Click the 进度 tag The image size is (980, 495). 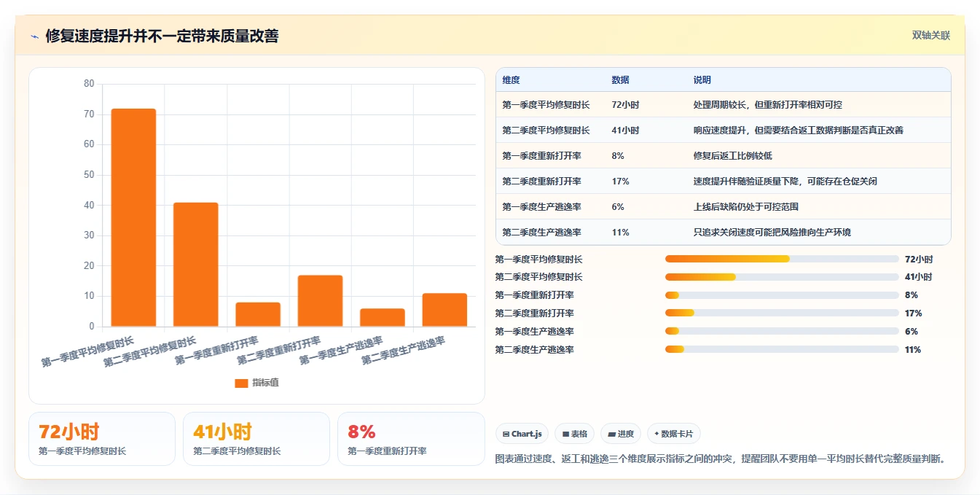coord(622,434)
